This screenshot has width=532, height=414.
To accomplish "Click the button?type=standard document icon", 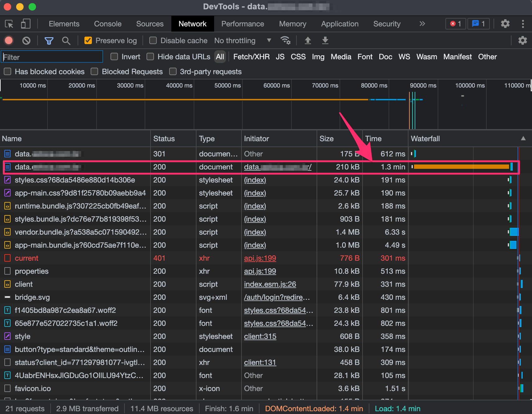I will (x=7, y=349).
